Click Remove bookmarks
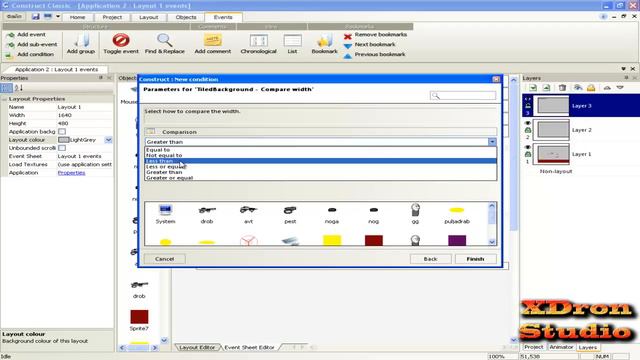This screenshot has width=640, height=360. coord(380,35)
